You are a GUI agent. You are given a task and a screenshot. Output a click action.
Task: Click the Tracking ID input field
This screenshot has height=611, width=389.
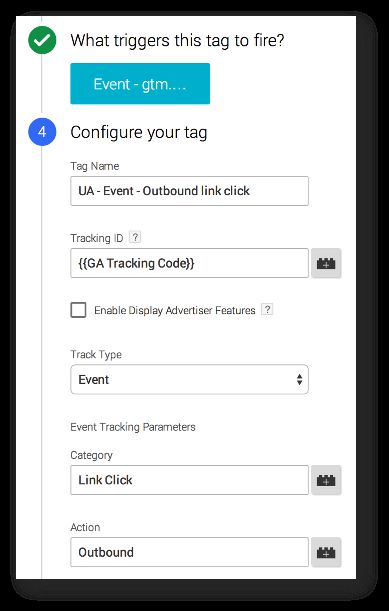click(x=189, y=263)
